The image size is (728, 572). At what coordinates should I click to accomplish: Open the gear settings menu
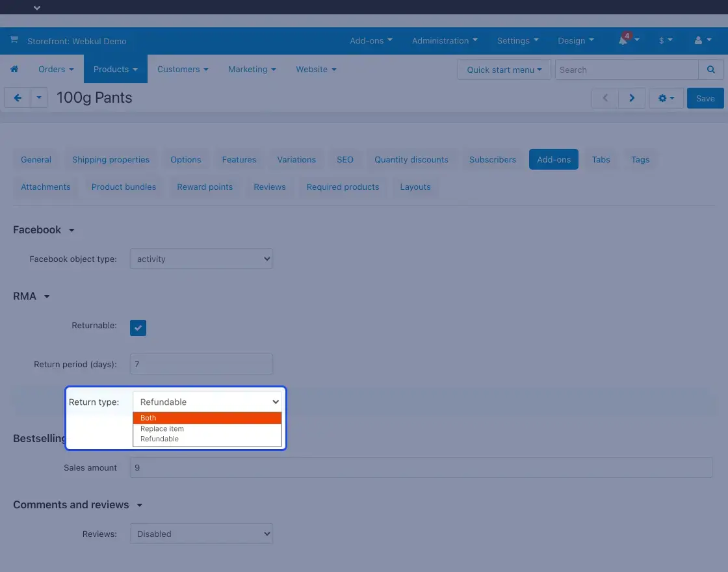click(x=666, y=98)
